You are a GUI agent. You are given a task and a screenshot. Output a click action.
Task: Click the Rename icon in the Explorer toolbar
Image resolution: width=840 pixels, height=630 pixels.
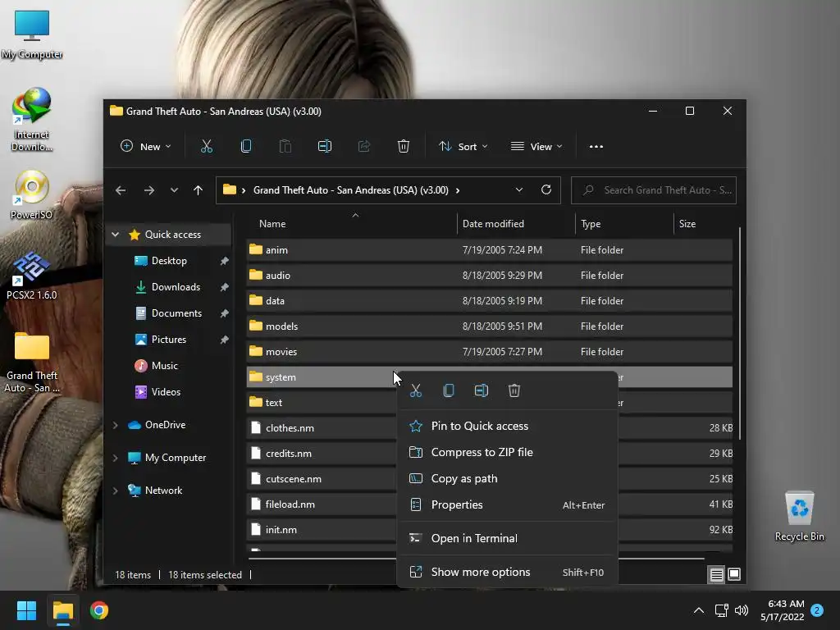325,146
